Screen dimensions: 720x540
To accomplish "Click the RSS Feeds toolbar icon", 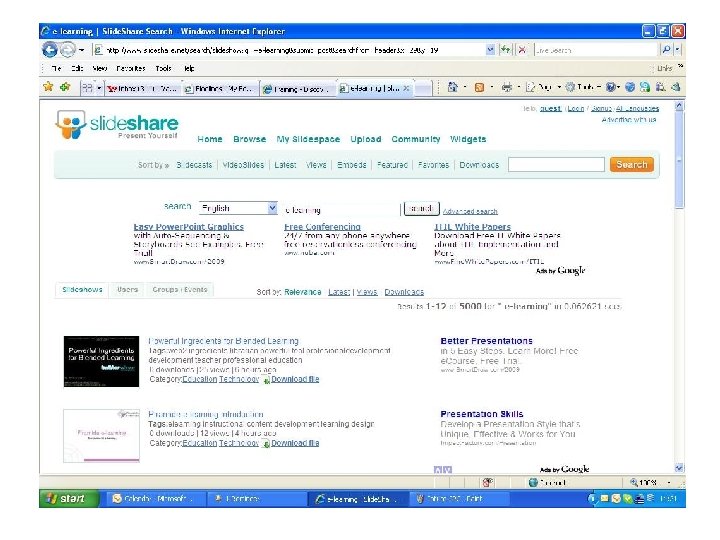I will click(x=479, y=87).
